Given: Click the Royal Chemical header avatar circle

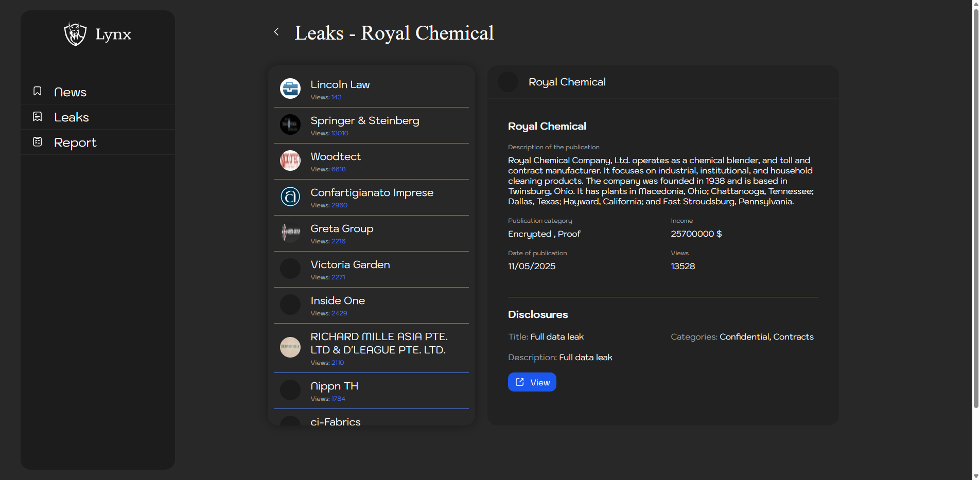Looking at the screenshot, I should [508, 82].
